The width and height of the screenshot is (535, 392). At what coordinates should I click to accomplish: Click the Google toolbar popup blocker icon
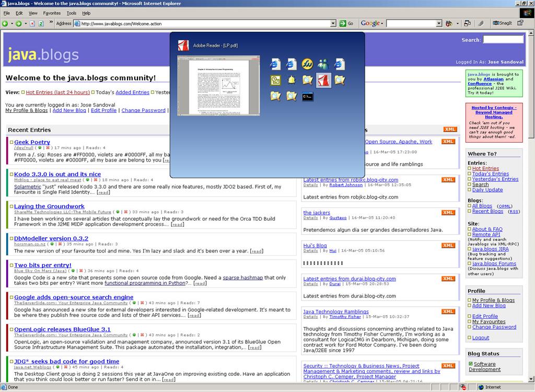pyautogui.click(x=467, y=23)
